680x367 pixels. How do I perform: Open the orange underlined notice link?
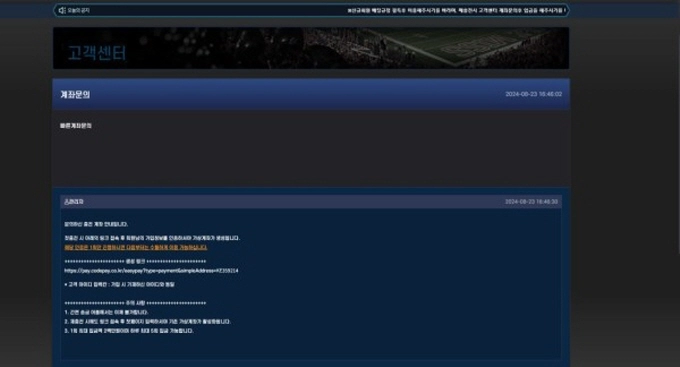coord(136,247)
